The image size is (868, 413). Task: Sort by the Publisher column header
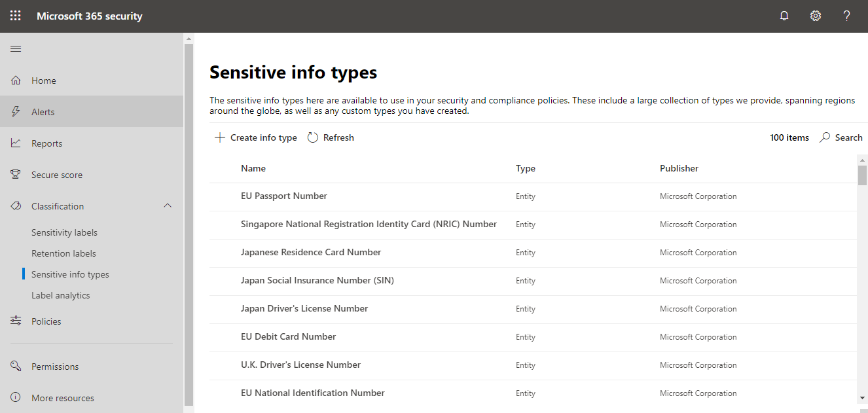(x=679, y=168)
